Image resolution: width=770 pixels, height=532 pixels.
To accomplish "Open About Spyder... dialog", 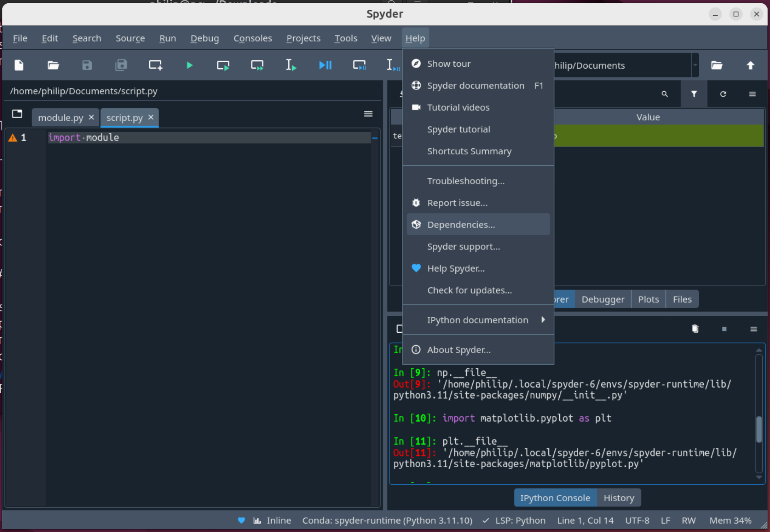I will (478, 350).
